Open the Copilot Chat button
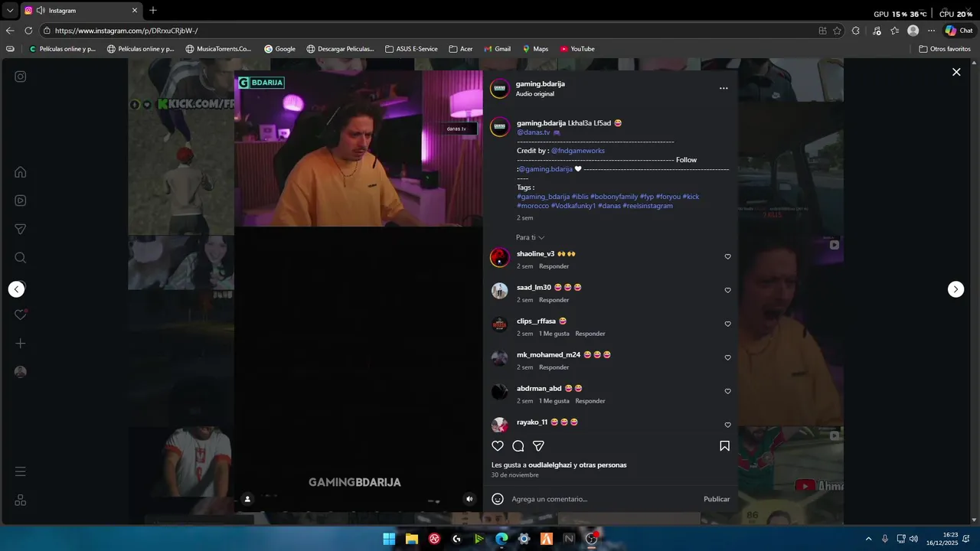Viewport: 980px width, 551px height. [x=959, y=31]
